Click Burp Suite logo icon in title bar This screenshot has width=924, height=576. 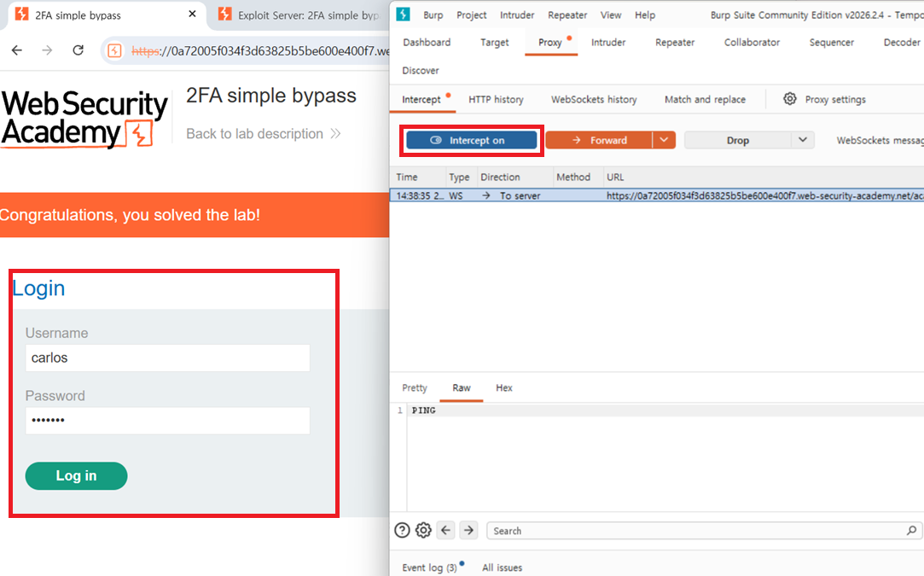point(403,15)
